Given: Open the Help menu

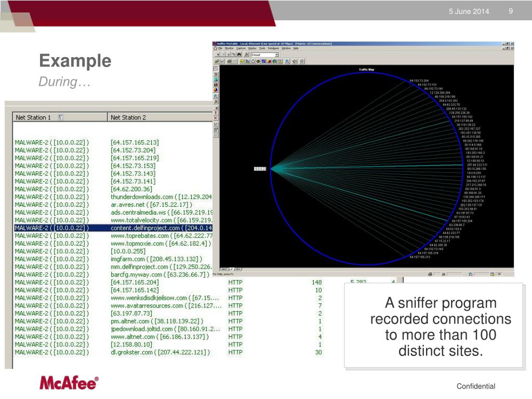Looking at the screenshot, I should pos(296,48).
